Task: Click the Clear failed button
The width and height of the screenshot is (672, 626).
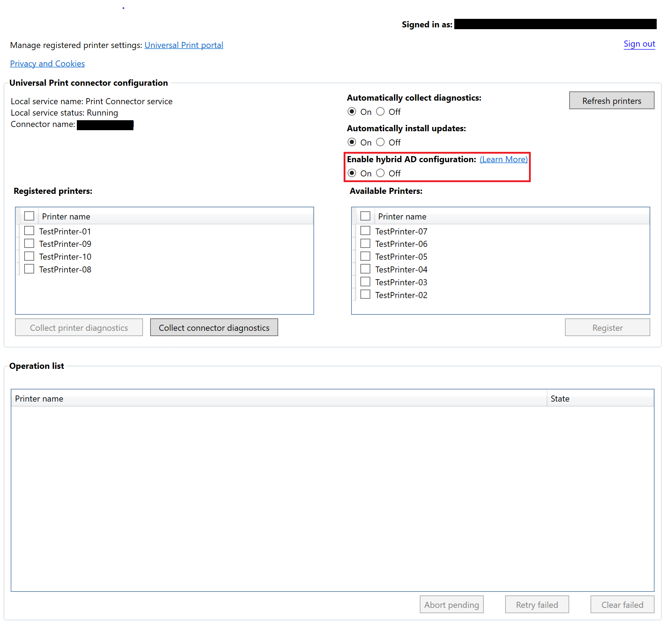Action: point(622,605)
